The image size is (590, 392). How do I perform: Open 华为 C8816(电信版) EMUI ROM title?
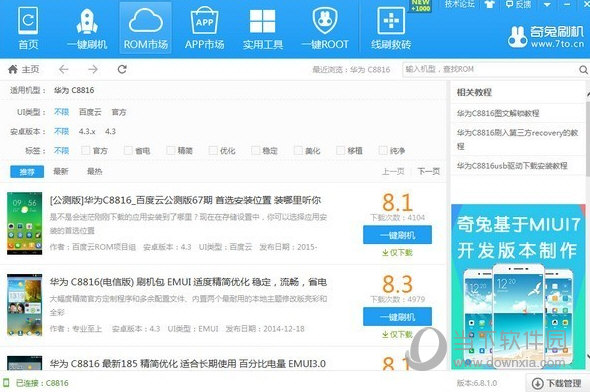click(x=188, y=282)
